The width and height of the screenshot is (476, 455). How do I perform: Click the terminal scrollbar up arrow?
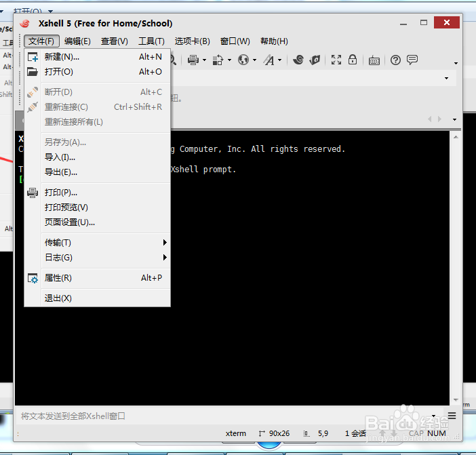pyautogui.click(x=456, y=137)
